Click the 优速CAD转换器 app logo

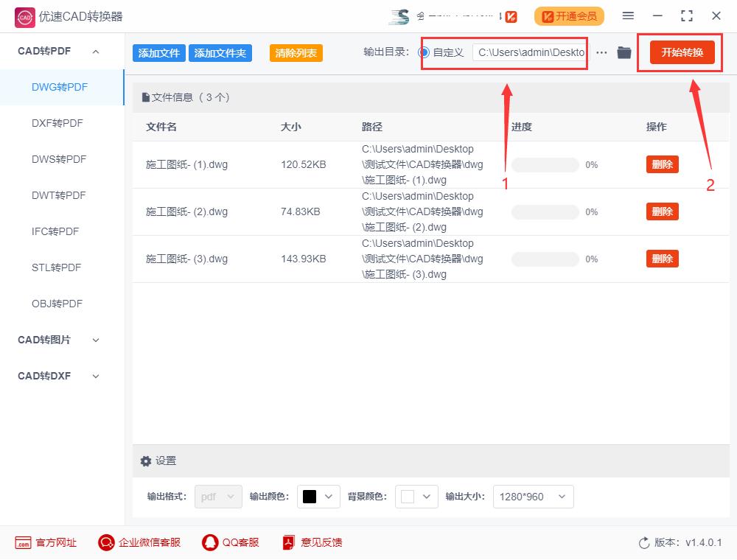tap(24, 18)
